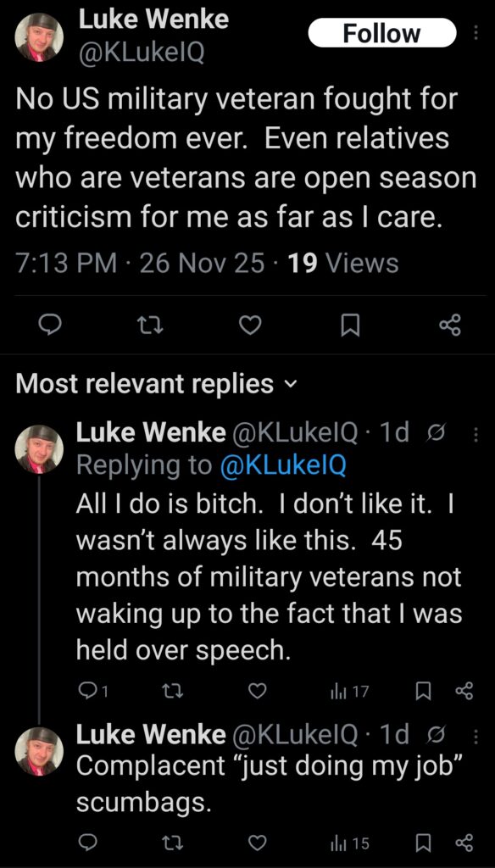Screen dimensions: 495x868
Task: Show who replied by clicking the reply count 1
Action: point(92,692)
